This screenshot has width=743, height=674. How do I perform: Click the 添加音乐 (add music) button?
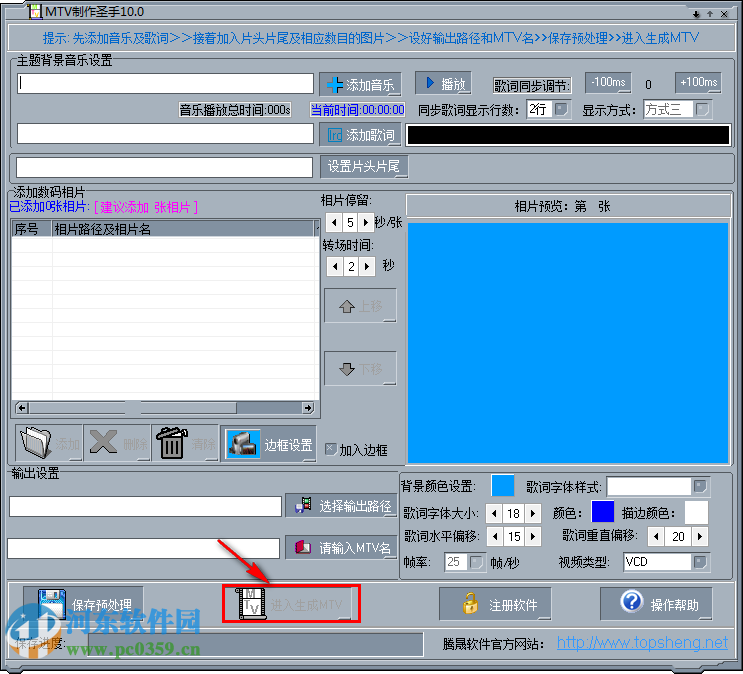(360, 85)
